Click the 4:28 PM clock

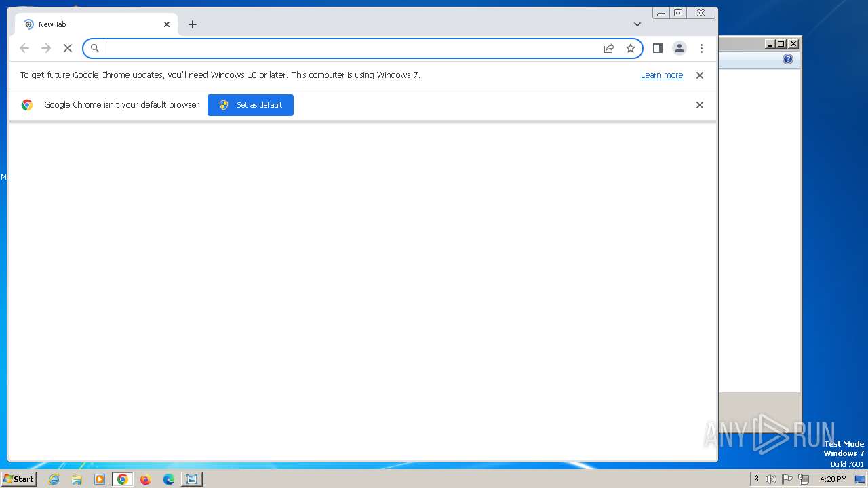(833, 479)
